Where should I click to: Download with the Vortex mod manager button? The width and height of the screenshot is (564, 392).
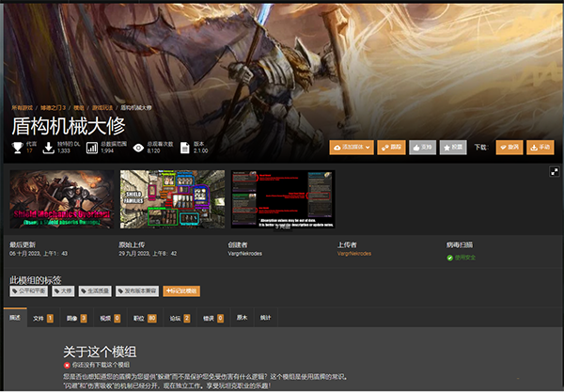click(509, 148)
